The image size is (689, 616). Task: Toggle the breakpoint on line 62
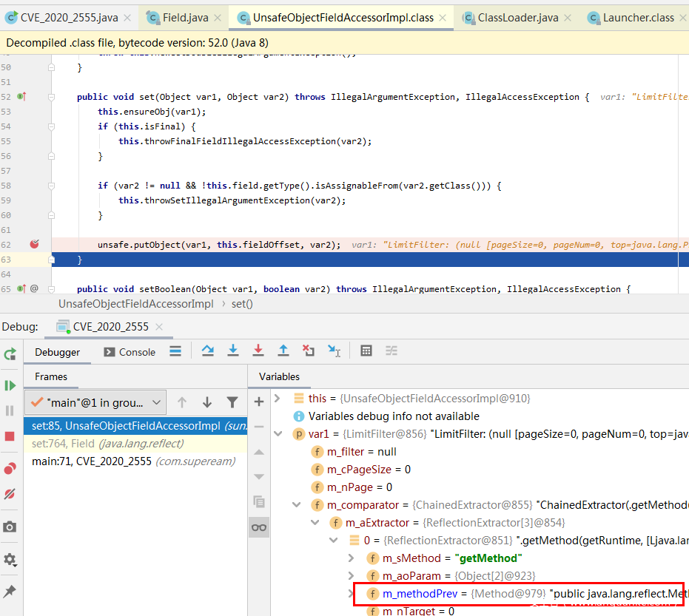pos(34,244)
